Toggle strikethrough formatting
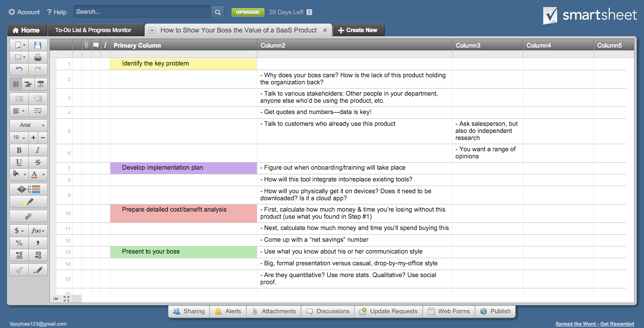Viewport: 644px width, 328px height. coord(38,162)
